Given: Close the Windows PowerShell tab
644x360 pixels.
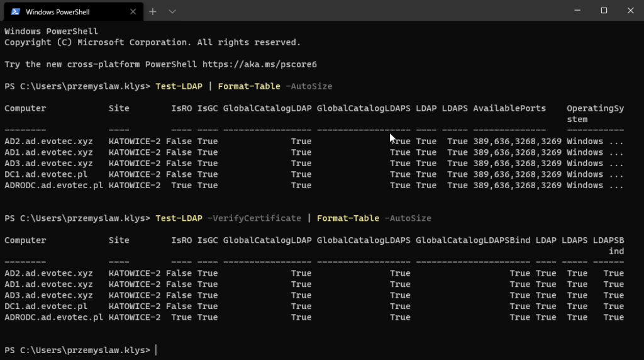Looking at the screenshot, I should coord(132,11).
